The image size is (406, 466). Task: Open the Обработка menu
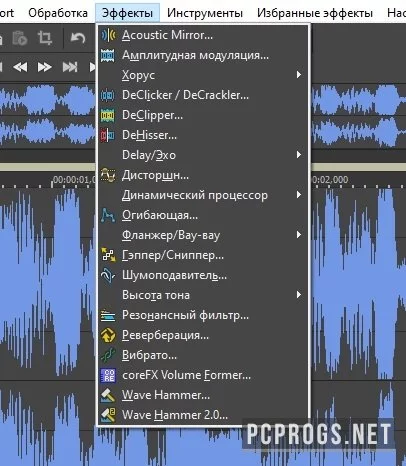58,13
